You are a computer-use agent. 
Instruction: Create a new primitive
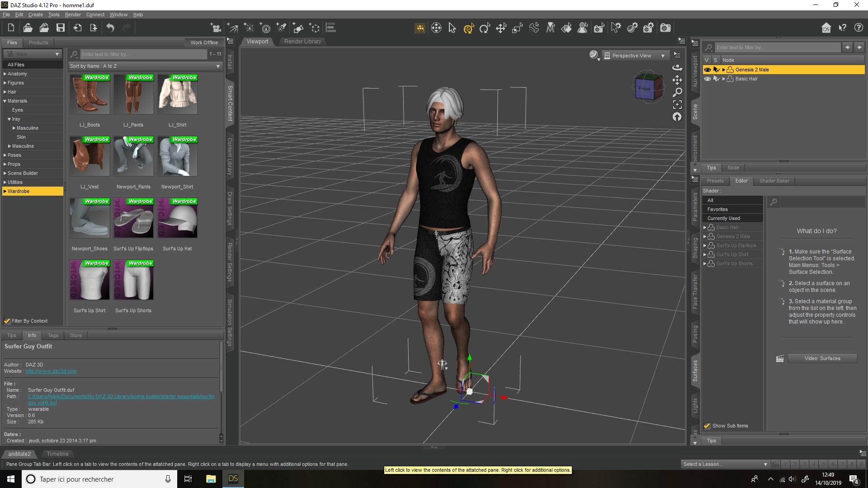(x=298, y=28)
